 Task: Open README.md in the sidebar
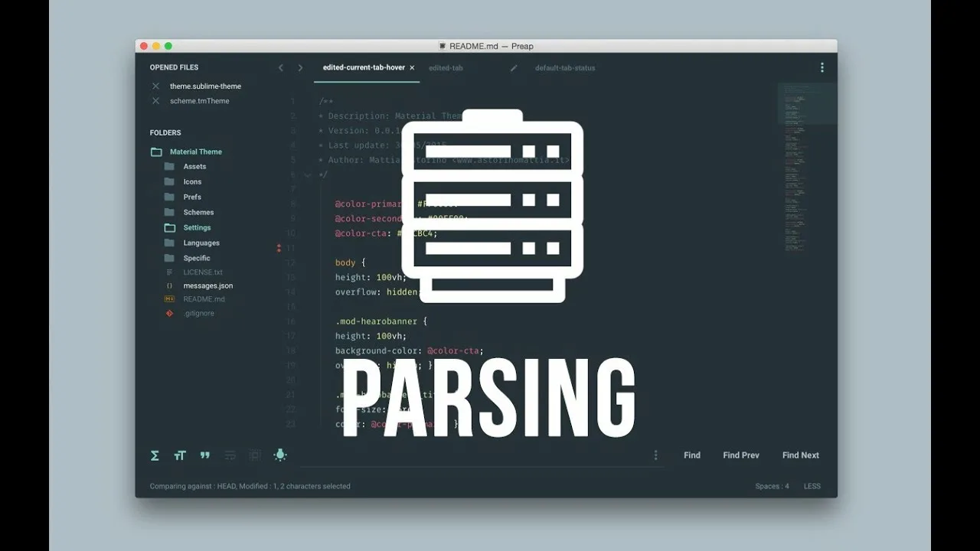pyautogui.click(x=204, y=299)
